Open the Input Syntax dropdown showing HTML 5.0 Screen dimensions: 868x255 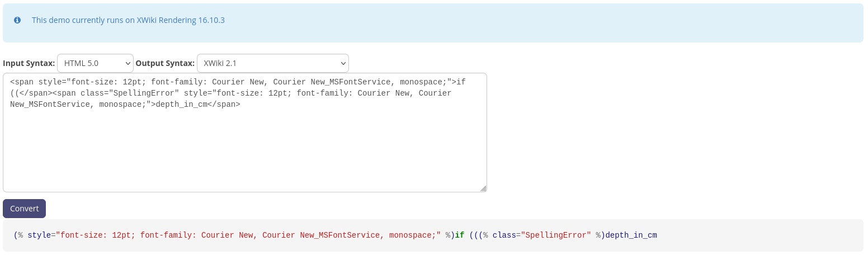coord(95,63)
